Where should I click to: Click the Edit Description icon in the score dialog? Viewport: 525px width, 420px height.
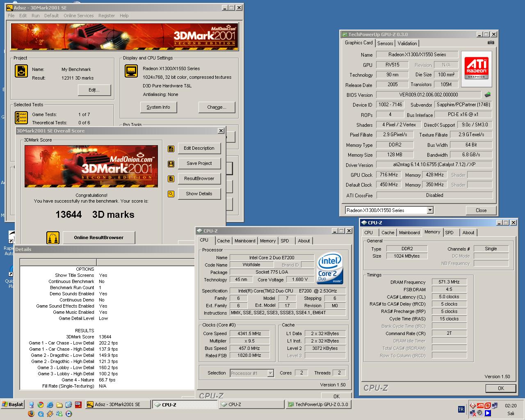[x=171, y=148]
